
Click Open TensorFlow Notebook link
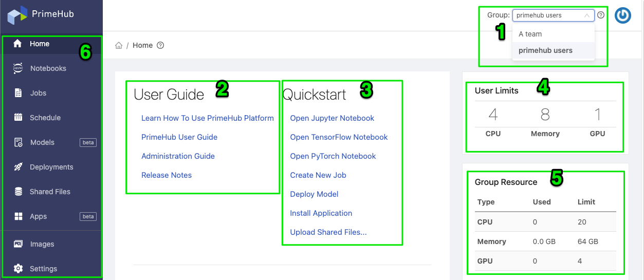pyautogui.click(x=339, y=137)
